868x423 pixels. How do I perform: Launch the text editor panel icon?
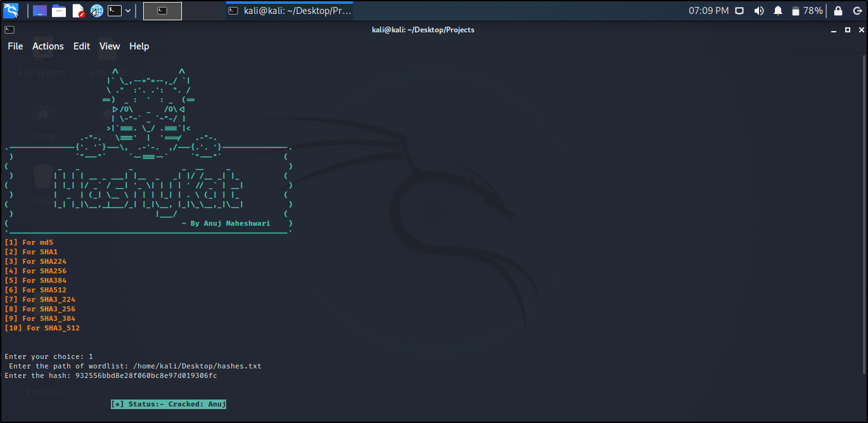[78, 11]
